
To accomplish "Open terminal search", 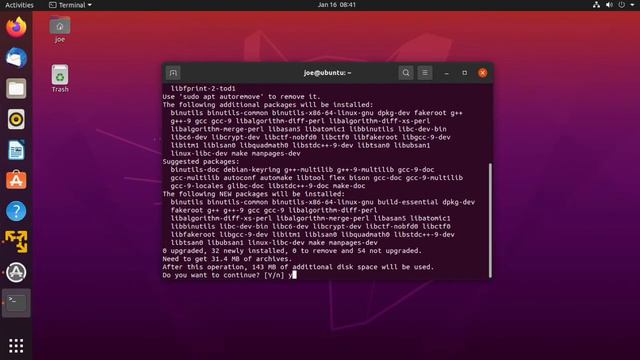I will point(406,73).
